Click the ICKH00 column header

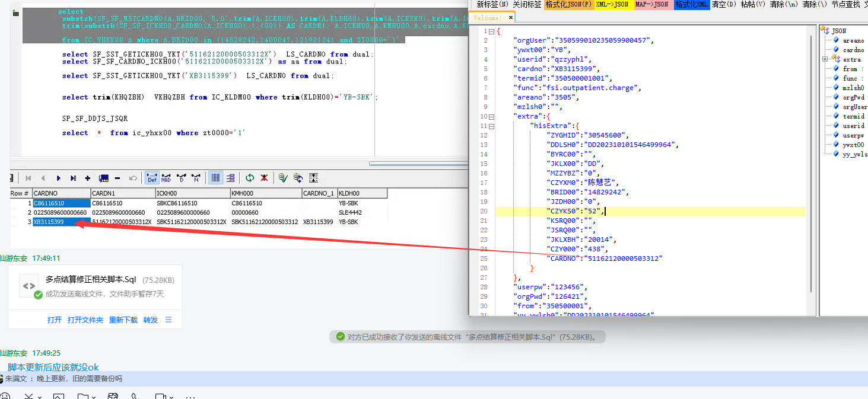click(x=193, y=193)
